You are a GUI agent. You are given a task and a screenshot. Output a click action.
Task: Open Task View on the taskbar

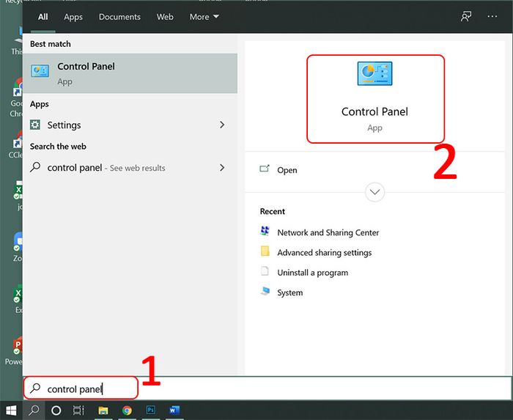pos(78,410)
